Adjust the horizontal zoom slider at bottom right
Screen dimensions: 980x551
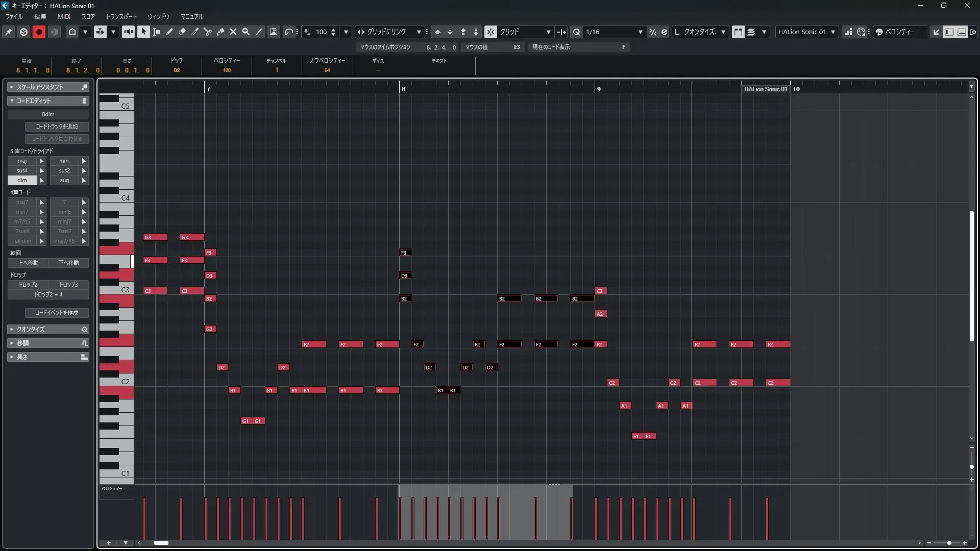[949, 543]
